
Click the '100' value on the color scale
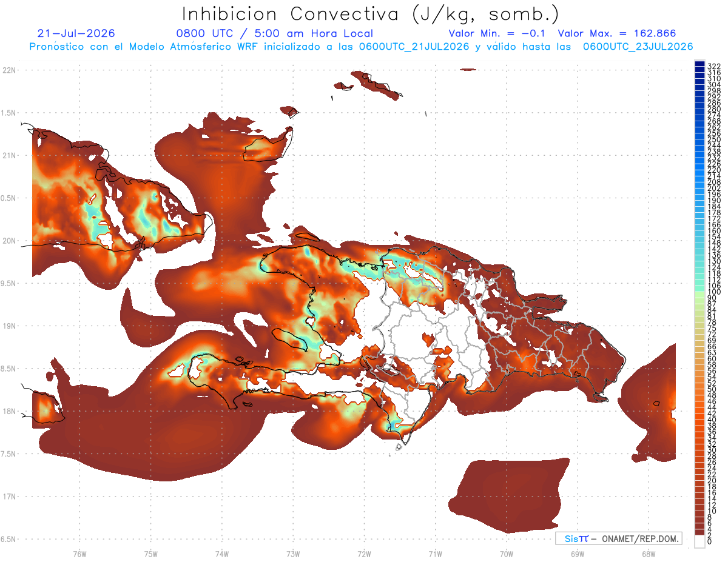tap(713, 292)
